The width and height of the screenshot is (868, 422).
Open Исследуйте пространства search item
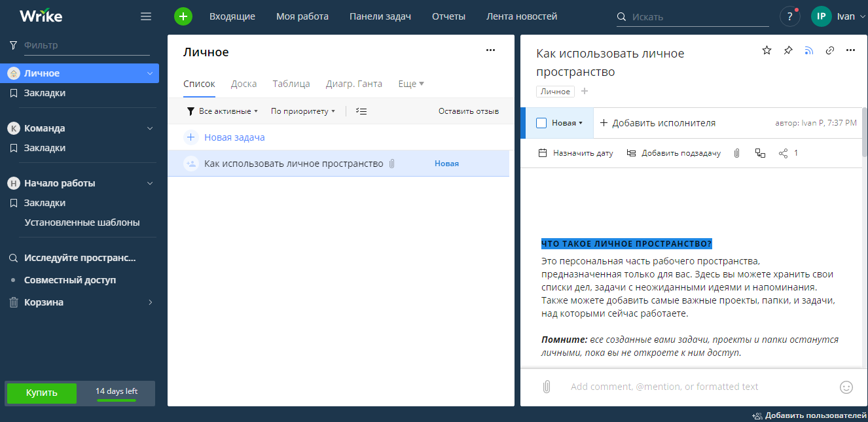(x=80, y=258)
